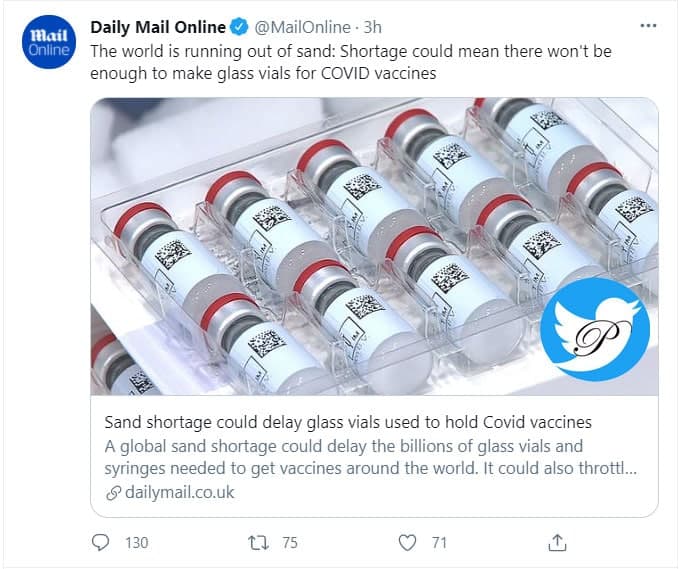Click the "Sand shortage could delay glass vials" headline
Image resolution: width=688 pixels, height=569 pixels.
(348, 421)
